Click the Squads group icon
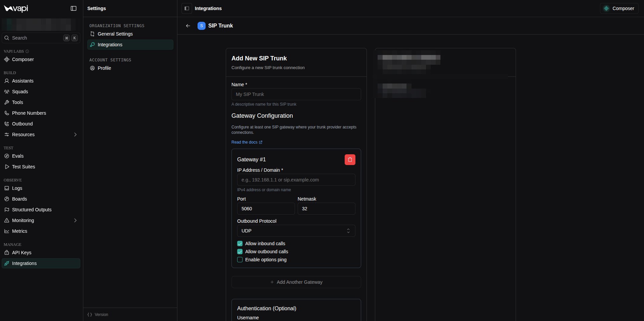The image size is (644, 321). [x=7, y=92]
